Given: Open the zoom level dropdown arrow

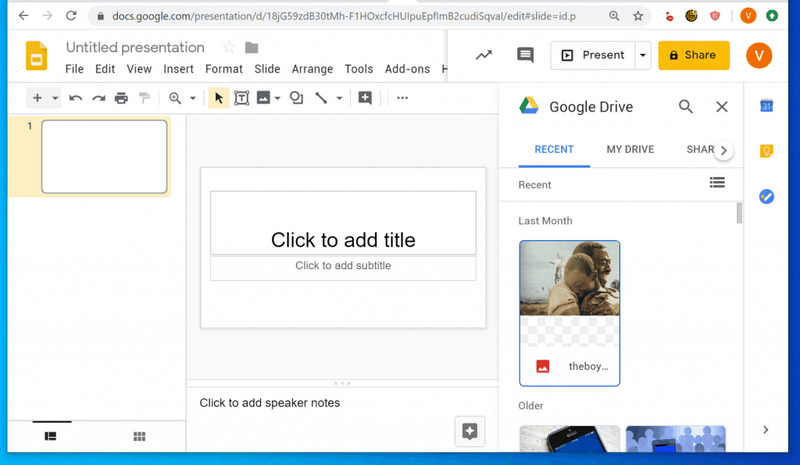Looking at the screenshot, I should [x=193, y=98].
